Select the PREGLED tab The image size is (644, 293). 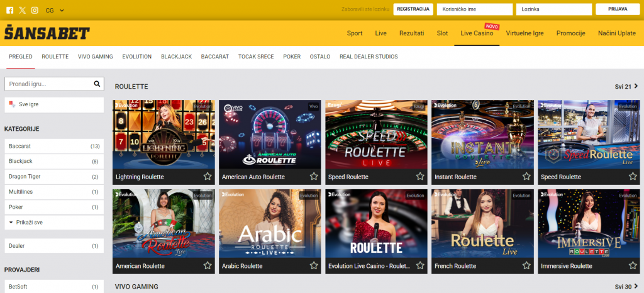(x=21, y=57)
